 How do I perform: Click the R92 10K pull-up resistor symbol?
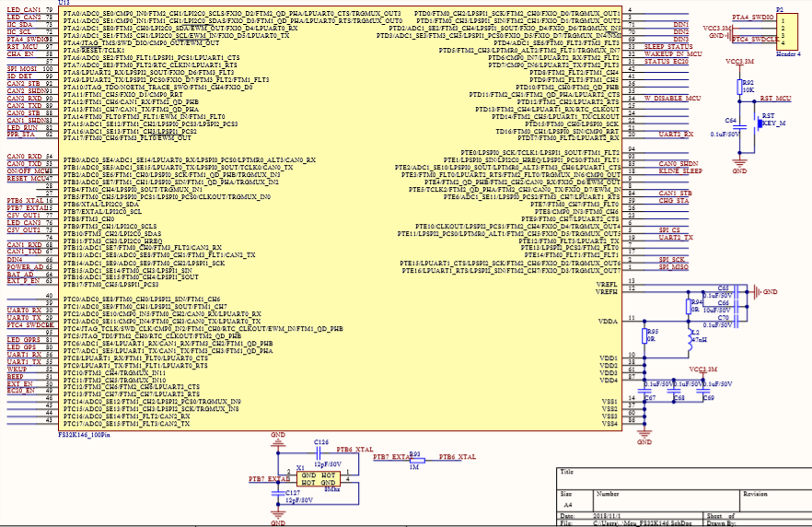739,87
